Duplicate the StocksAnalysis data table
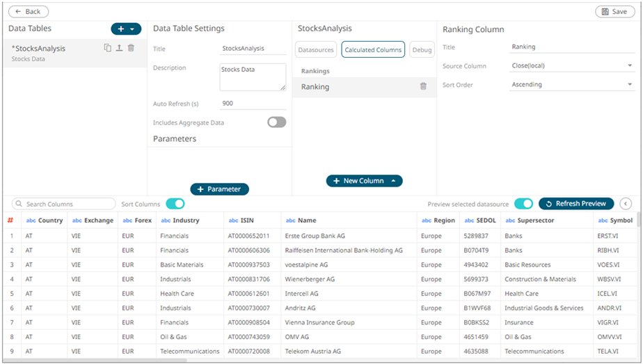Screen dimensions: 643x364 click(108, 48)
